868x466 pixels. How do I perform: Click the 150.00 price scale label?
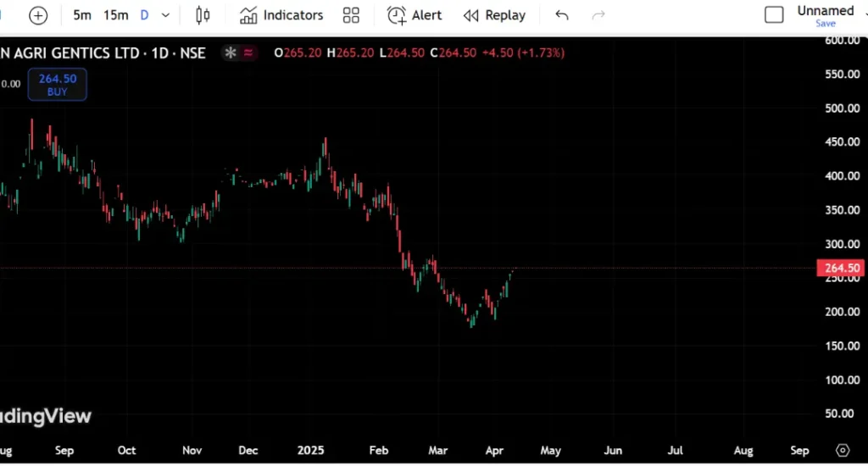click(842, 346)
